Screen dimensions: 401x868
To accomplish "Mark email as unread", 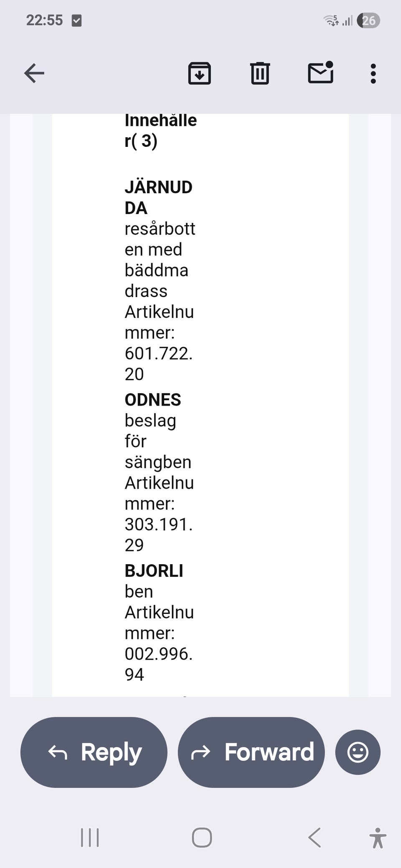I will tap(320, 73).
